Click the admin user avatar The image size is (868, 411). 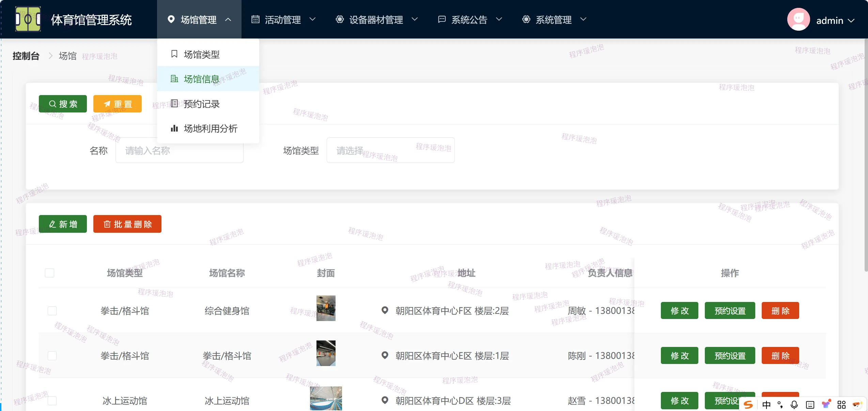(x=798, y=19)
